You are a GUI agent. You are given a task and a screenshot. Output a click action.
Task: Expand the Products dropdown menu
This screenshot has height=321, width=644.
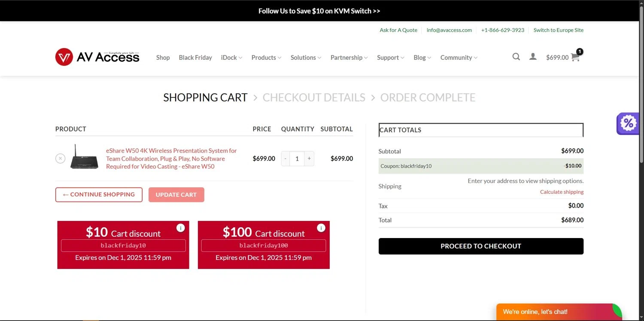pos(266,58)
